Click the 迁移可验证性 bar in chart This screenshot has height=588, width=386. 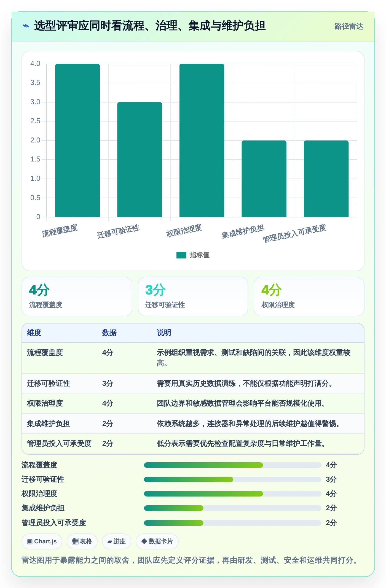pyautogui.click(x=140, y=160)
